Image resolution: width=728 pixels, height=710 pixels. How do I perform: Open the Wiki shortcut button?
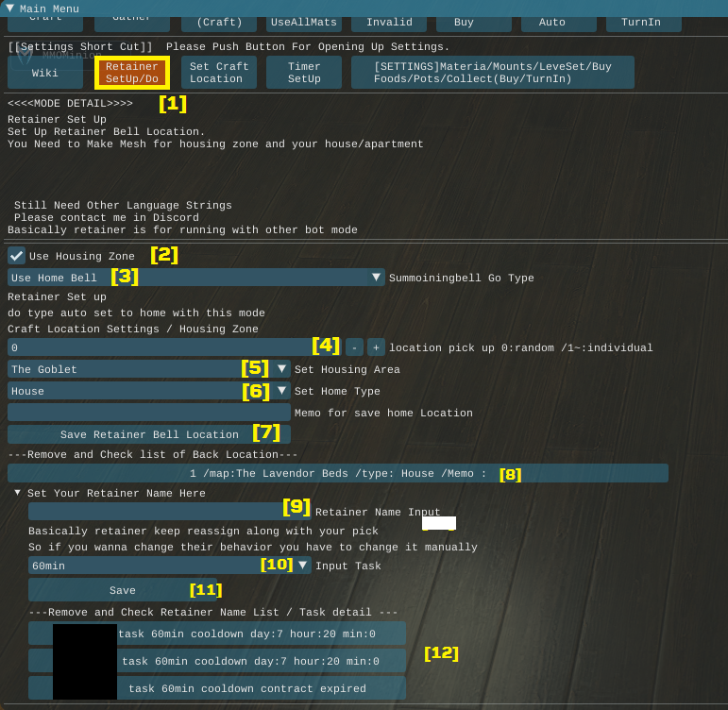pos(45,73)
